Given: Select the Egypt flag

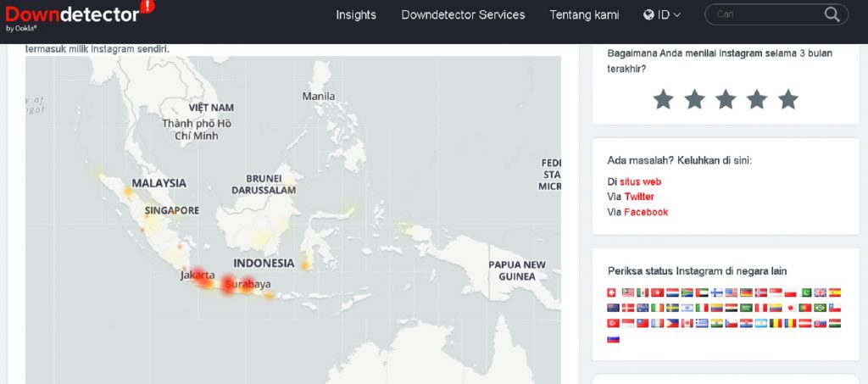Looking at the screenshot, I should (732, 308).
